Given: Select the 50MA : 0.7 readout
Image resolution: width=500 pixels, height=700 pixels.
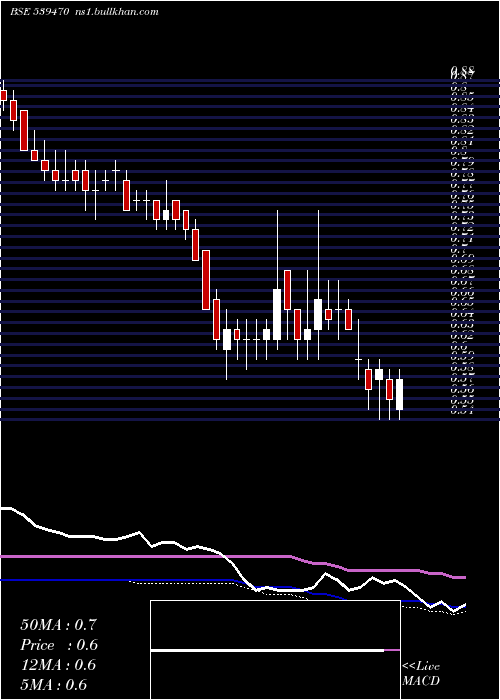Looking at the screenshot, I should (58, 625).
